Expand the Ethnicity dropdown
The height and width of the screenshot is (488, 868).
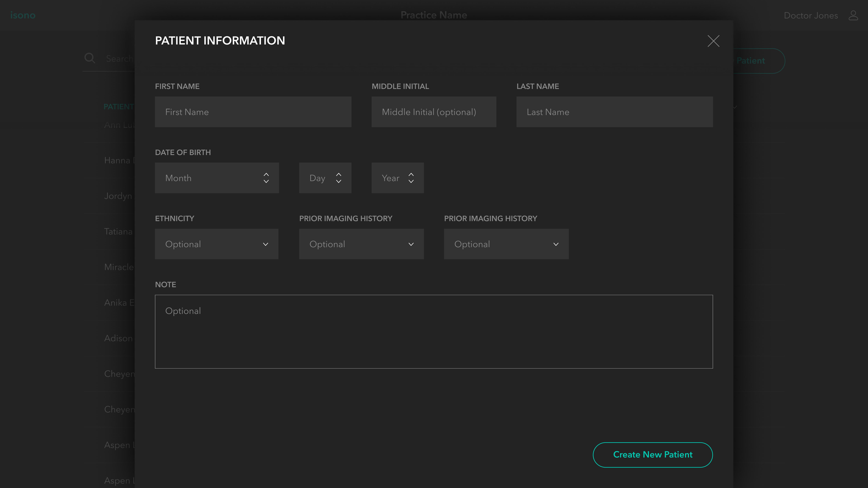click(x=216, y=244)
